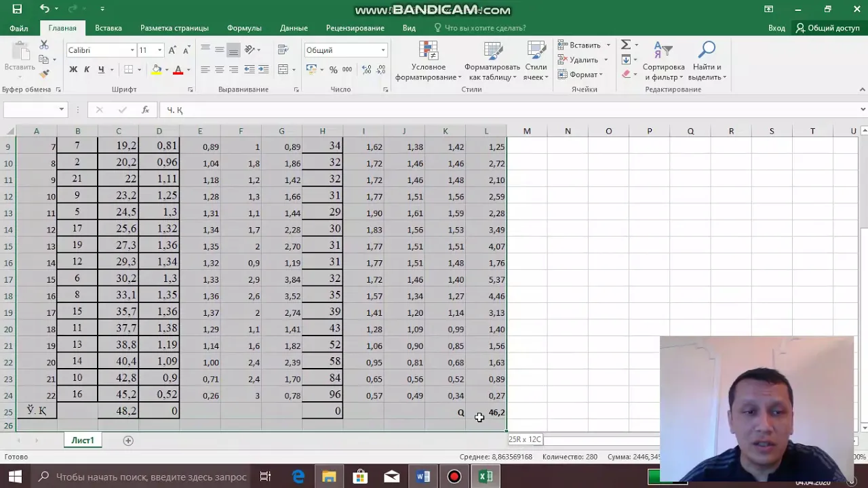Switch to the Рецензирование tab
This screenshot has width=868, height=488.
(x=355, y=28)
